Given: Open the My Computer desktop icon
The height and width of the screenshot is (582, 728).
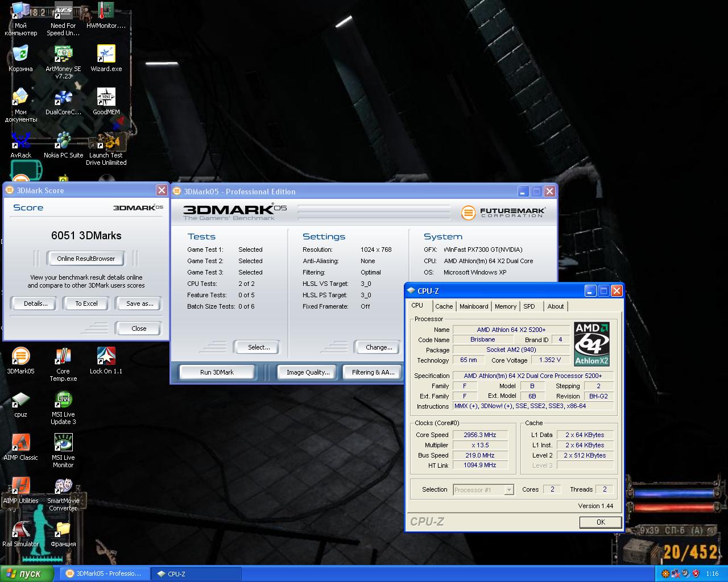Looking at the screenshot, I should tap(20, 19).
